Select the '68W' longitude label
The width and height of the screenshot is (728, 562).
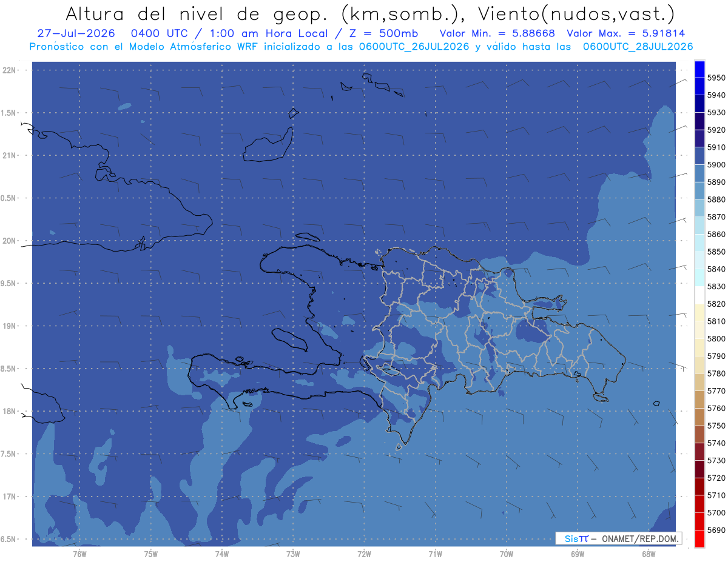tap(649, 554)
